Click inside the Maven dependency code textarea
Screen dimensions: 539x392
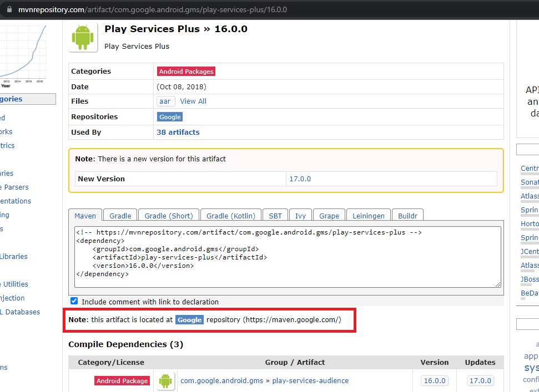click(288, 257)
